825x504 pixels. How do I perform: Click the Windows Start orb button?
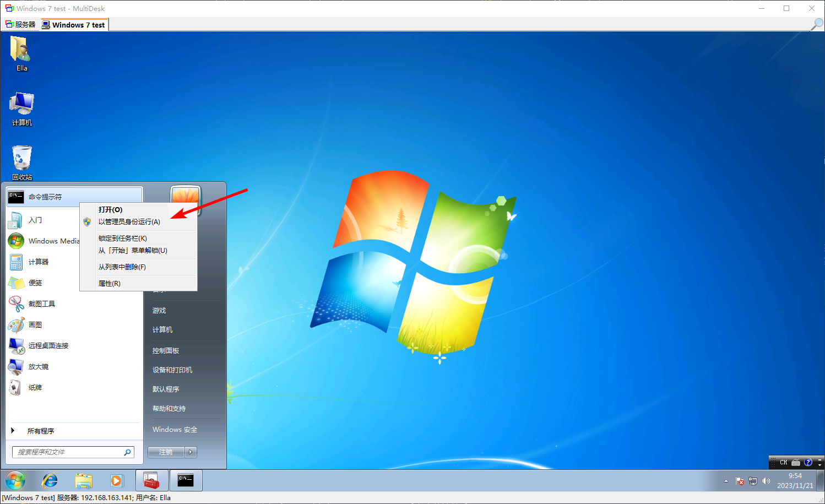[15, 481]
